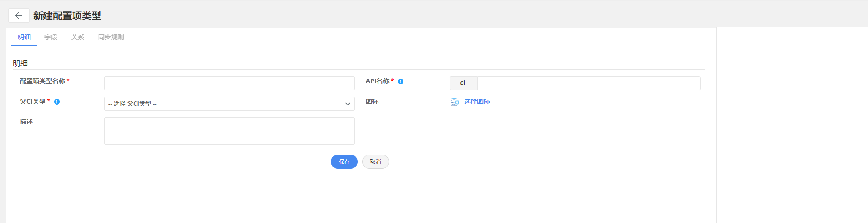Go back using the arrow button

coord(19,16)
